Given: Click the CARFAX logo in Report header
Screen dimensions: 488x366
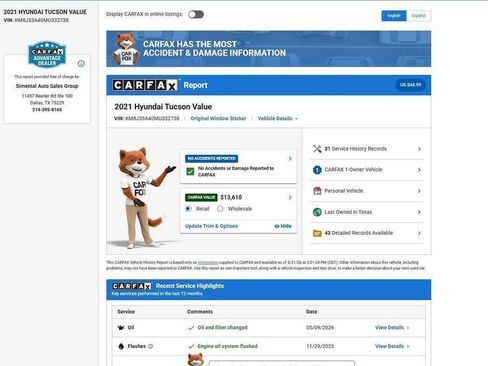Looking at the screenshot, I should tap(145, 85).
